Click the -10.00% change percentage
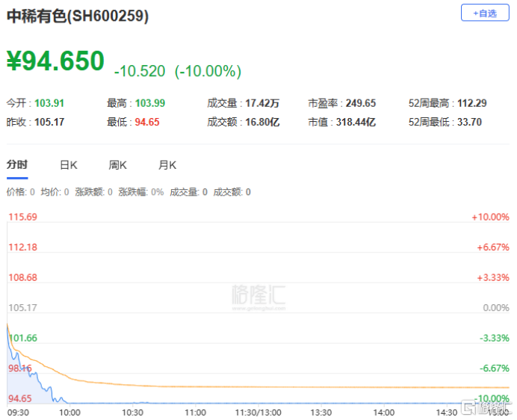 coord(208,71)
